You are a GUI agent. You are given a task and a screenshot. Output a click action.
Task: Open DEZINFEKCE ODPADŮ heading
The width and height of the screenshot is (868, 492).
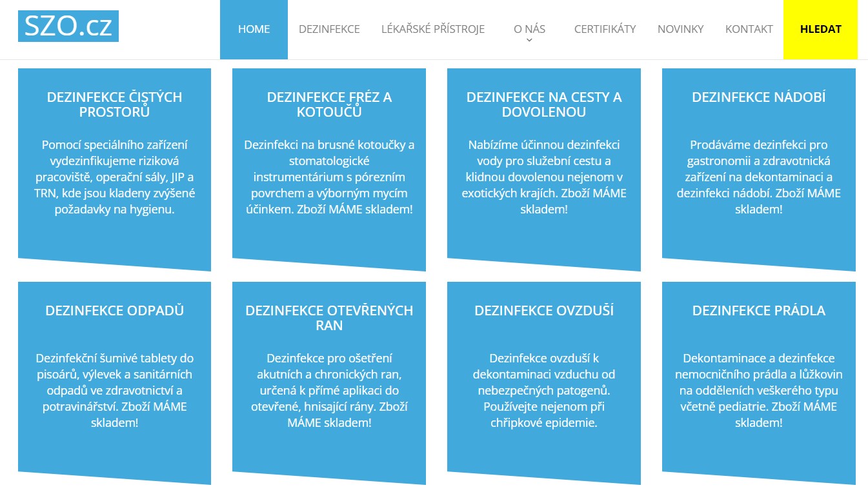tap(114, 311)
